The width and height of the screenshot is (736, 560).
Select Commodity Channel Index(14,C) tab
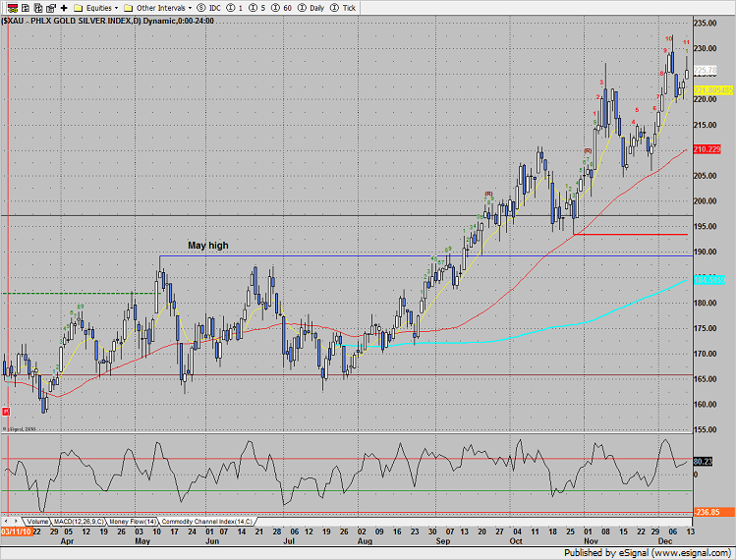click(207, 522)
